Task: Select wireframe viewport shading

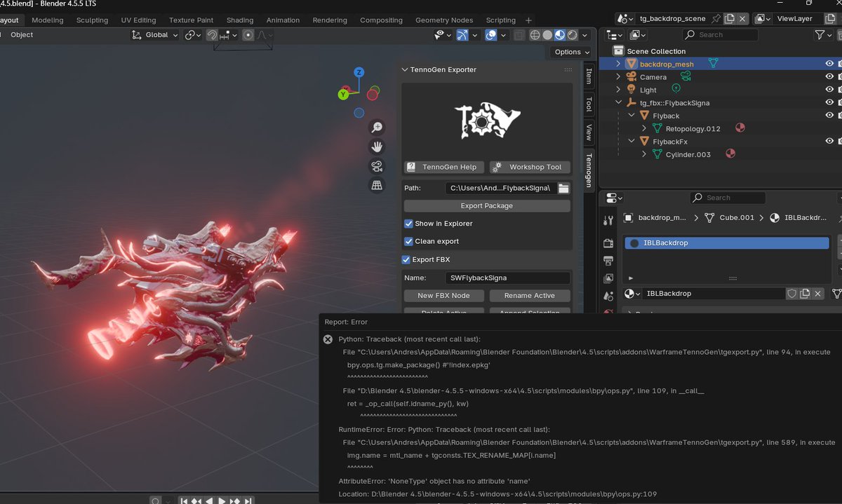Action: tap(535, 35)
